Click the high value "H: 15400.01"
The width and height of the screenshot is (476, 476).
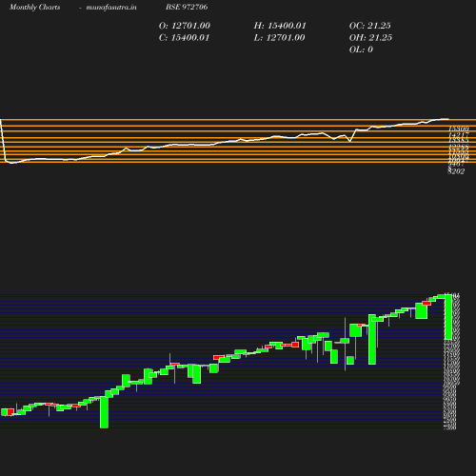(x=280, y=26)
